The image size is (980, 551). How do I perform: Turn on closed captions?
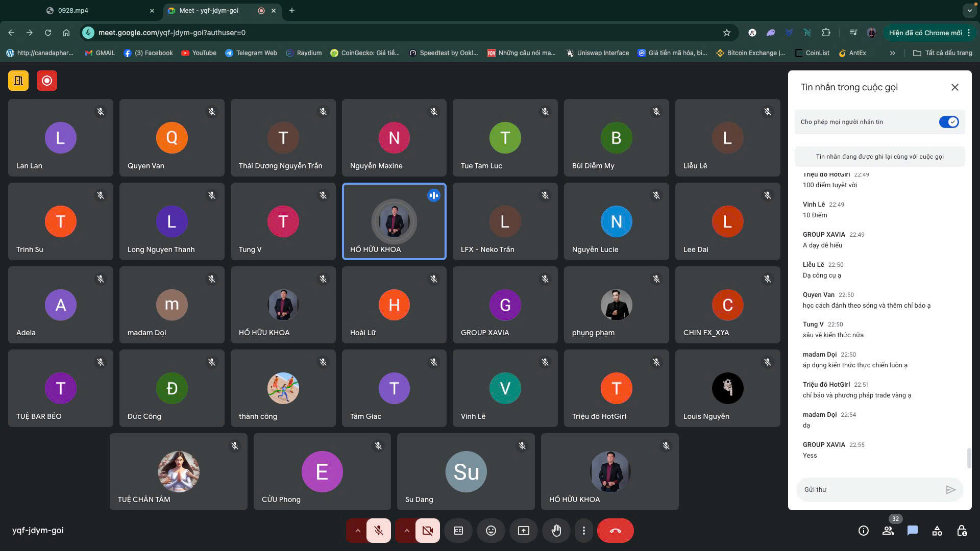pyautogui.click(x=458, y=531)
